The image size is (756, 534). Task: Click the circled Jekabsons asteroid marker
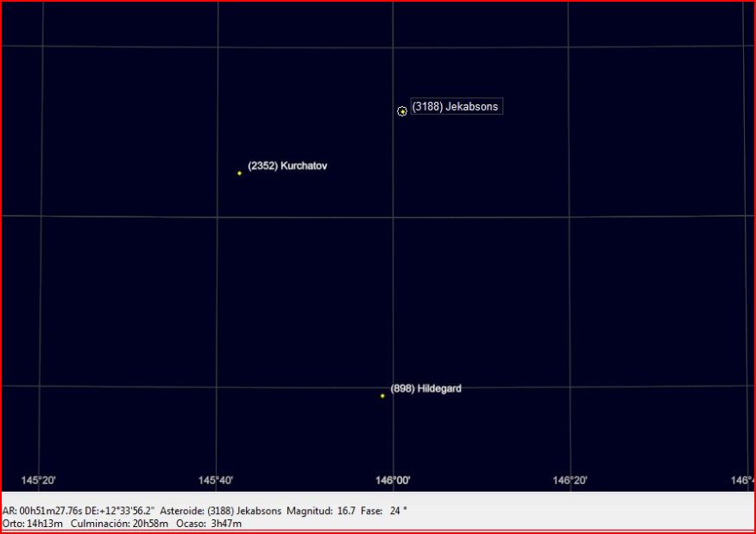[402, 111]
